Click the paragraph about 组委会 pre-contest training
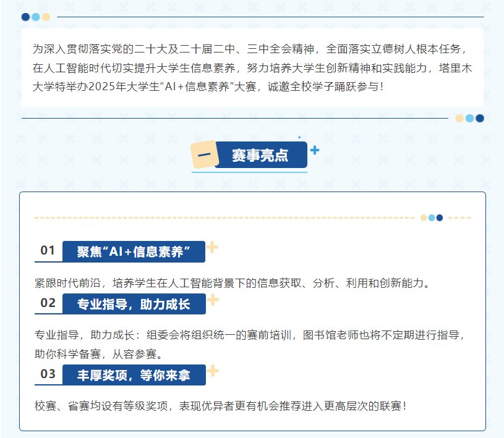The height and width of the screenshot is (438, 504). 252,345
